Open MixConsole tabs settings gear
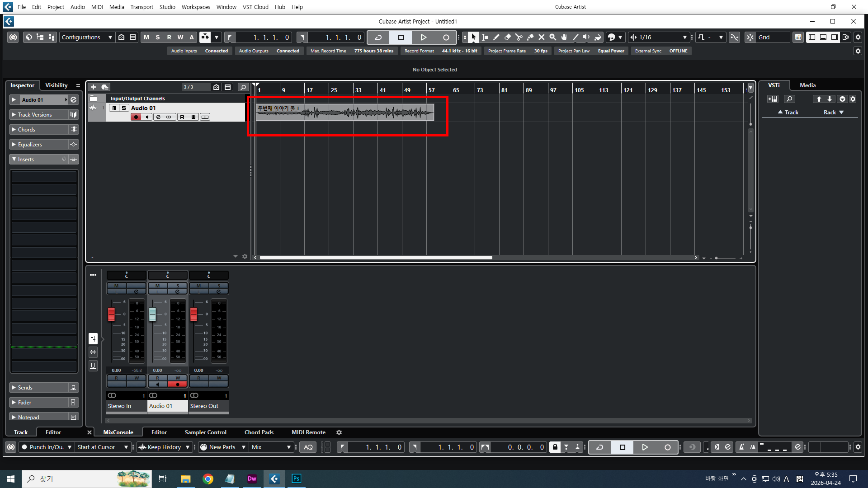This screenshot has height=488, width=868. (x=339, y=432)
